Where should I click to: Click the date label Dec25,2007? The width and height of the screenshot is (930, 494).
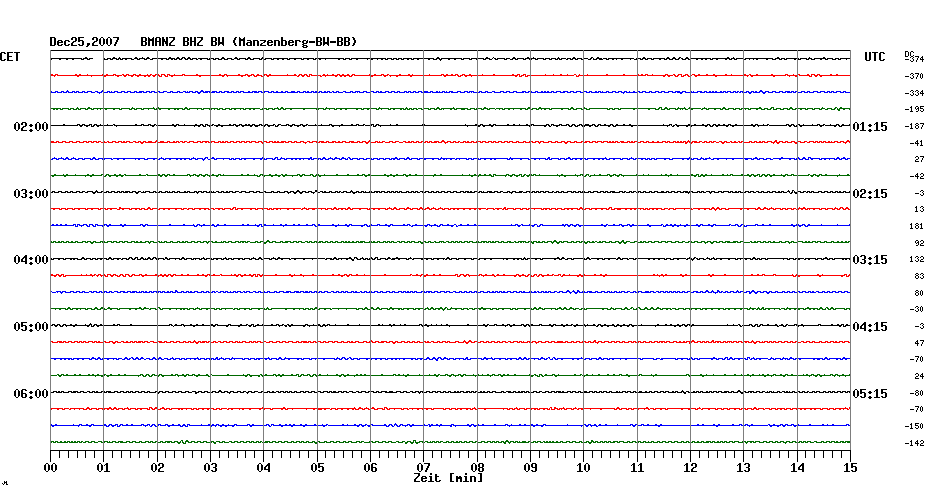84,42
